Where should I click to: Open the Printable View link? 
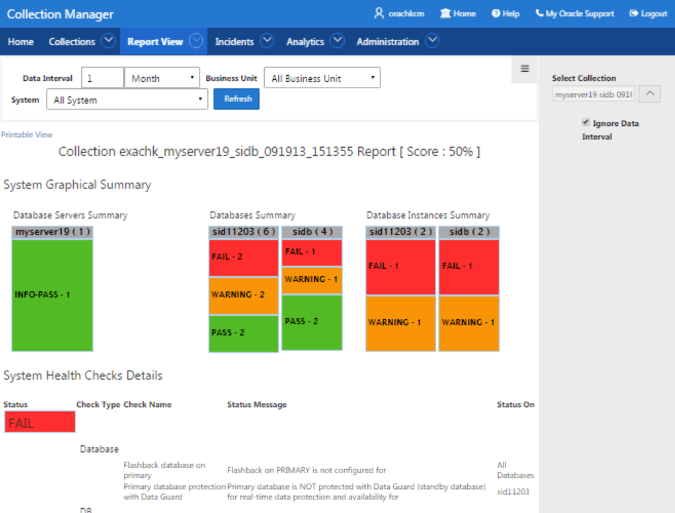tap(27, 135)
